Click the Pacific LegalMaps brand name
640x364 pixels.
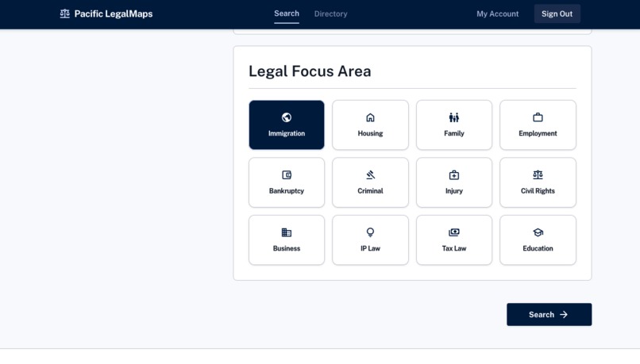click(114, 13)
